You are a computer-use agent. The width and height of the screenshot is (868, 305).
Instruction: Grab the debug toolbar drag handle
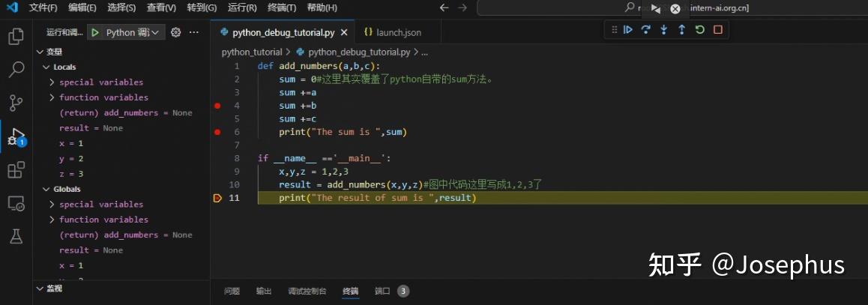614,30
